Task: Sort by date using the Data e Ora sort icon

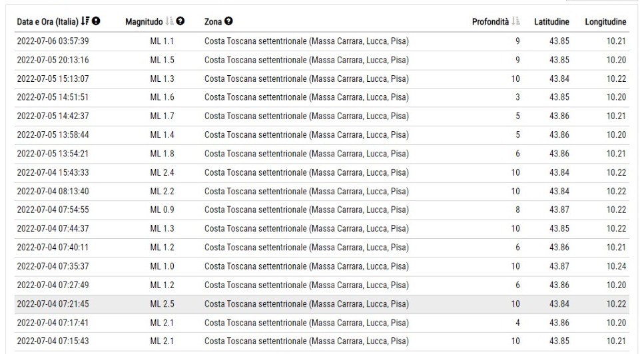Action: click(x=85, y=21)
